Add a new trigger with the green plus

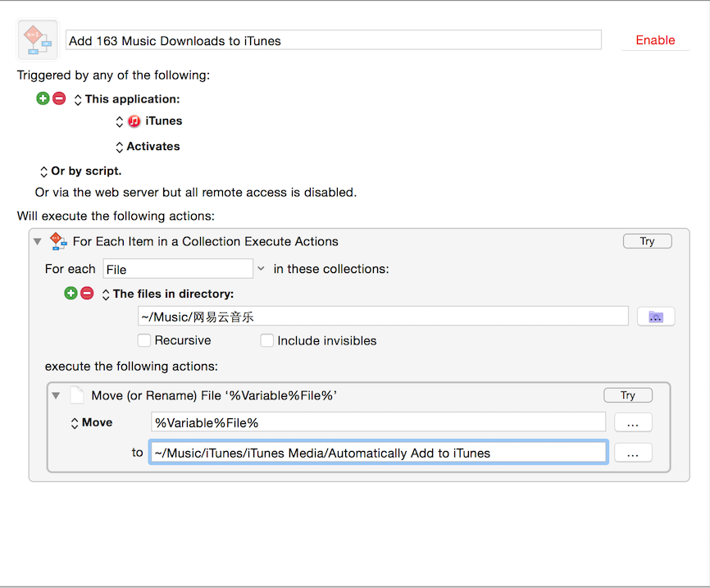point(43,98)
